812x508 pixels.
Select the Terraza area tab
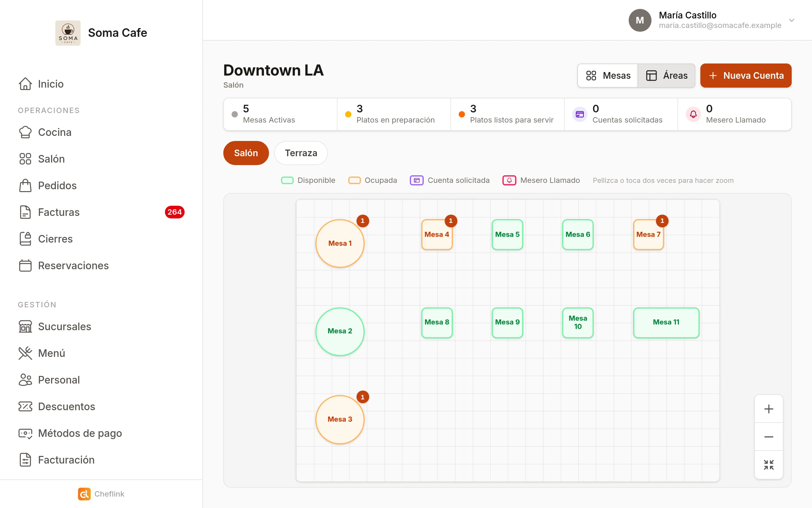[x=301, y=153]
